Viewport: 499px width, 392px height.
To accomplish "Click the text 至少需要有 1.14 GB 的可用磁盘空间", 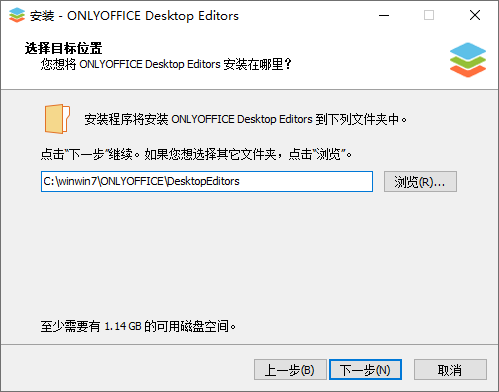I will (x=138, y=326).
